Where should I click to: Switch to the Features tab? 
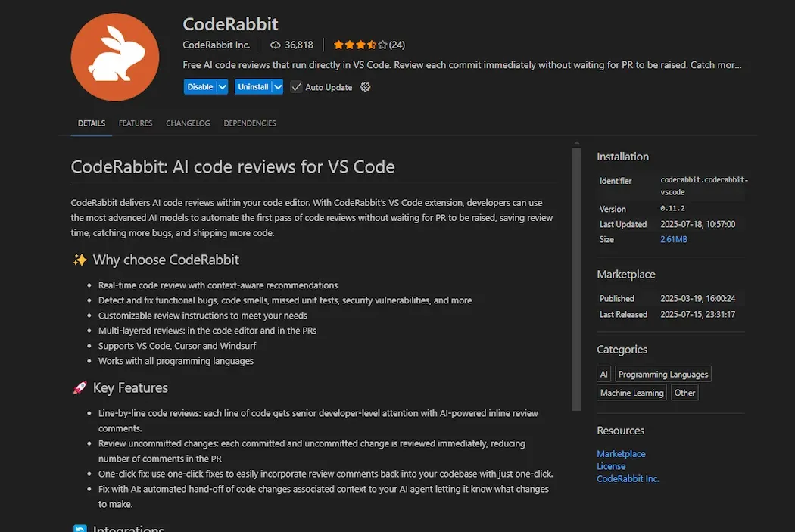click(x=136, y=123)
